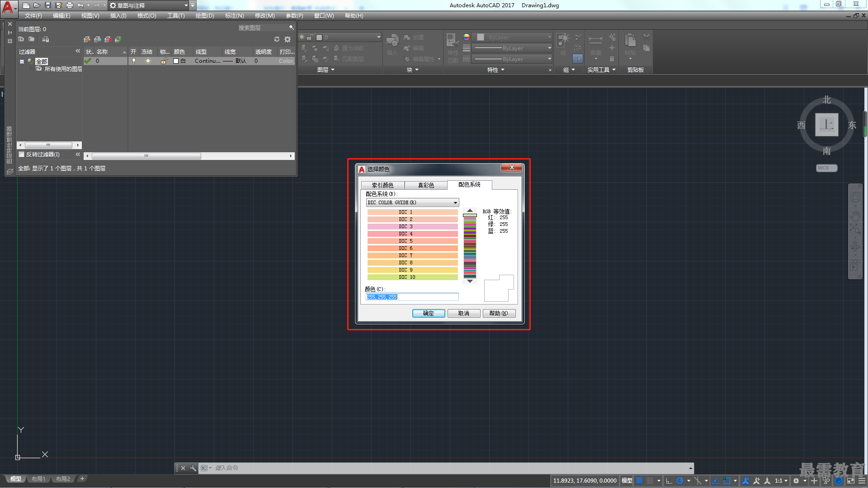Toggle grid display in status bar

[x=639, y=481]
